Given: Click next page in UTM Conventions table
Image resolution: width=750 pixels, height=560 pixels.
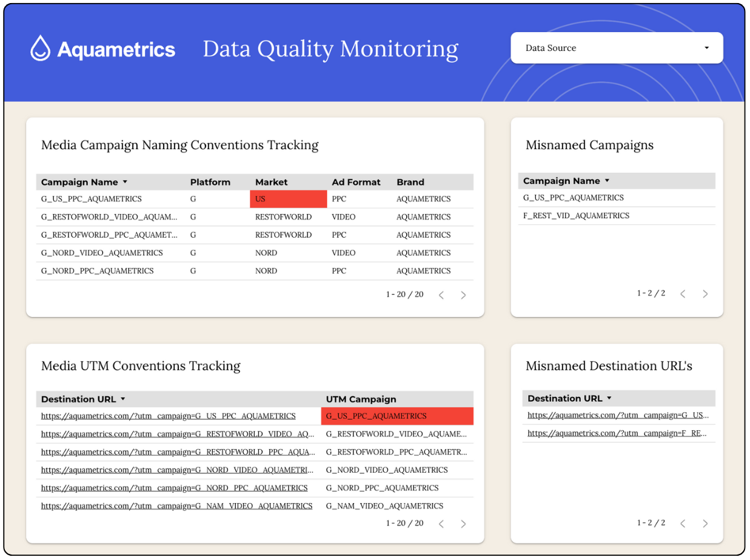Looking at the screenshot, I should [463, 524].
